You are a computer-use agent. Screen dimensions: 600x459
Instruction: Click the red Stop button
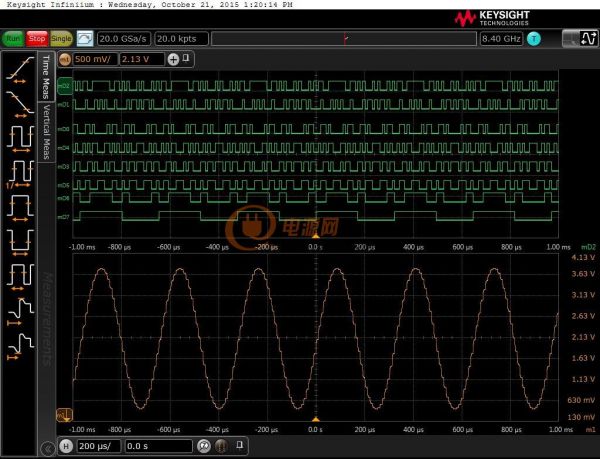click(x=37, y=39)
